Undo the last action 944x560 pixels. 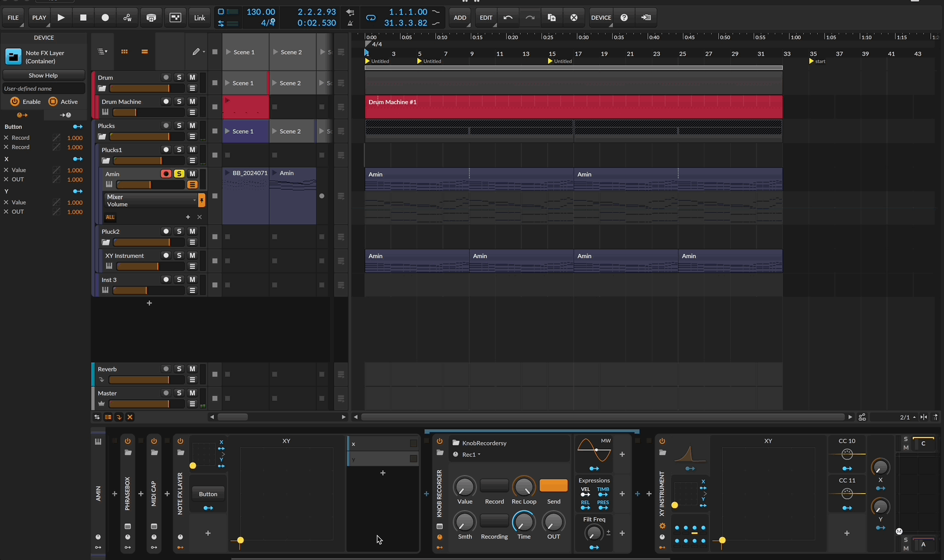(x=508, y=18)
